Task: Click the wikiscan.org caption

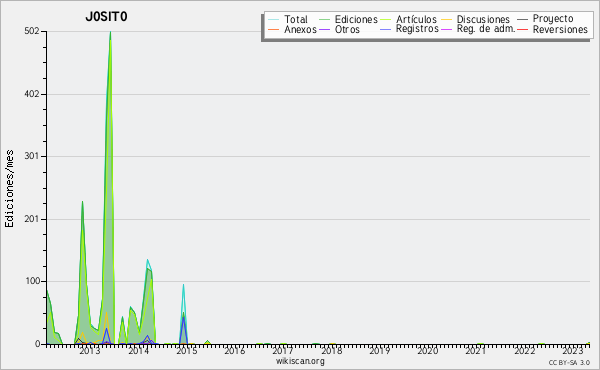Action: pos(300,361)
